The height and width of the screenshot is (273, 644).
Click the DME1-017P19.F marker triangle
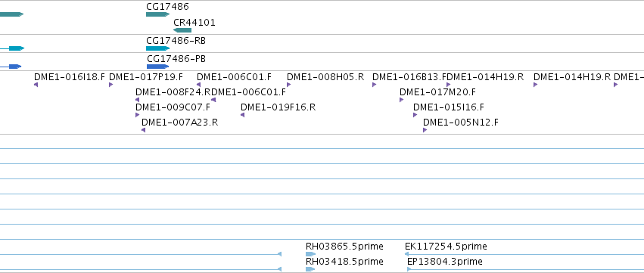[x=111, y=85]
